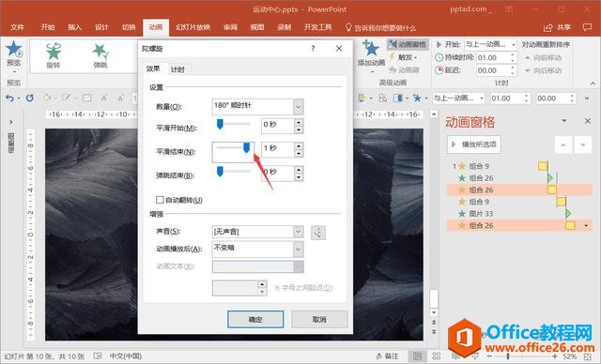Click the 向前移动 move earlier button
The width and height of the screenshot is (601, 364).
tap(545, 58)
